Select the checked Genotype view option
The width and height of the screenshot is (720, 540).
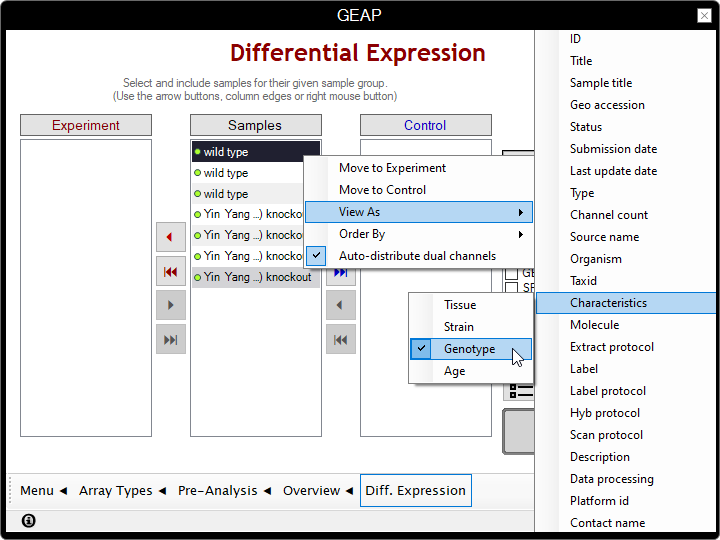[x=469, y=349]
